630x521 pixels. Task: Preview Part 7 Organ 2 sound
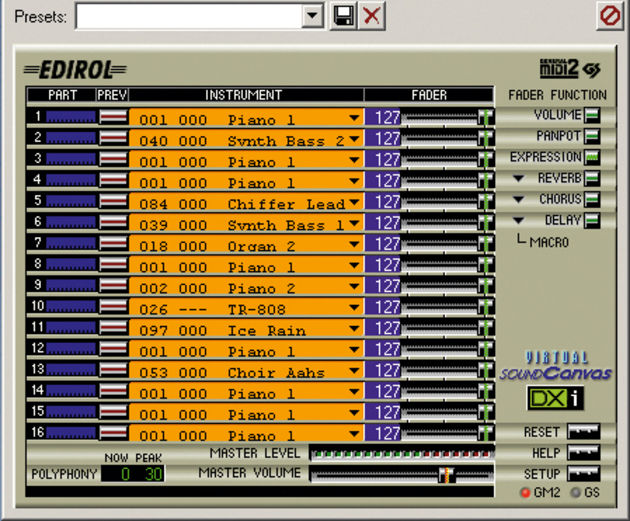pos(113,243)
